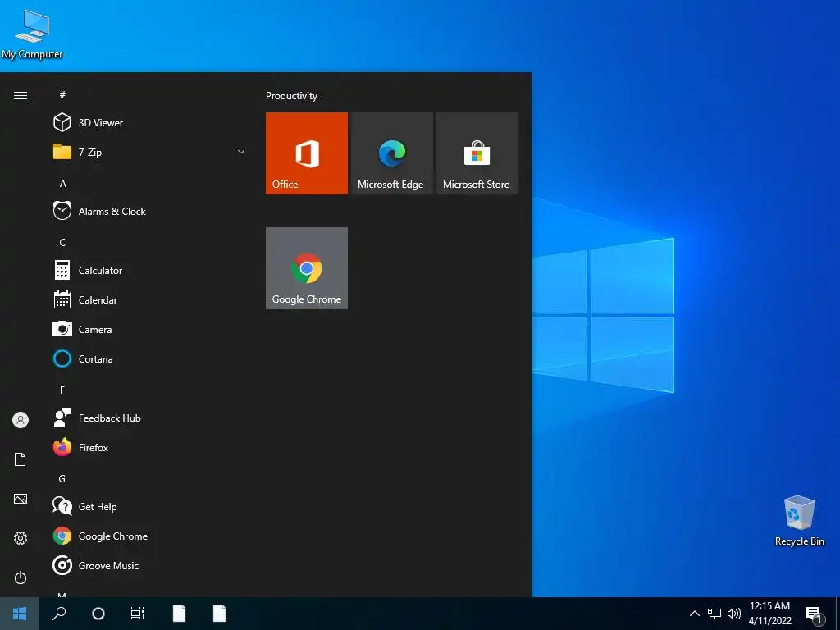Screen dimensions: 840x630
Task: Open Calendar from the app list
Action: tap(150, 300)
